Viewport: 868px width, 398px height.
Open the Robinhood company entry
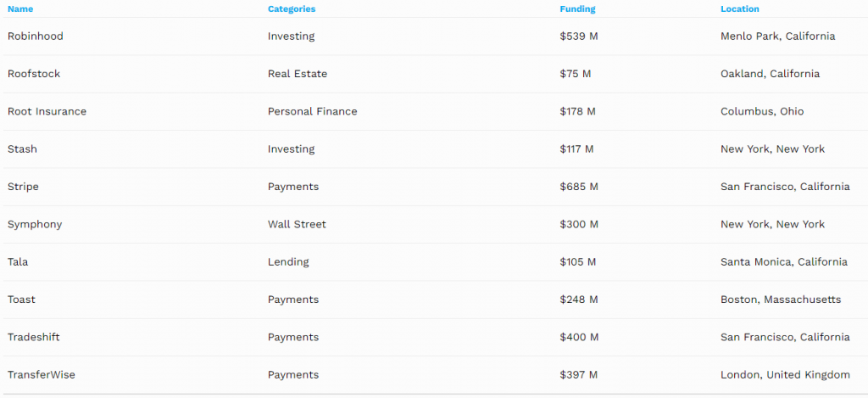(36, 36)
